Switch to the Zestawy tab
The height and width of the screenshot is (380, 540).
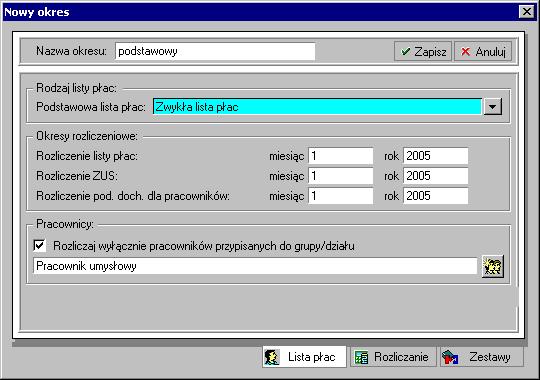[482, 357]
